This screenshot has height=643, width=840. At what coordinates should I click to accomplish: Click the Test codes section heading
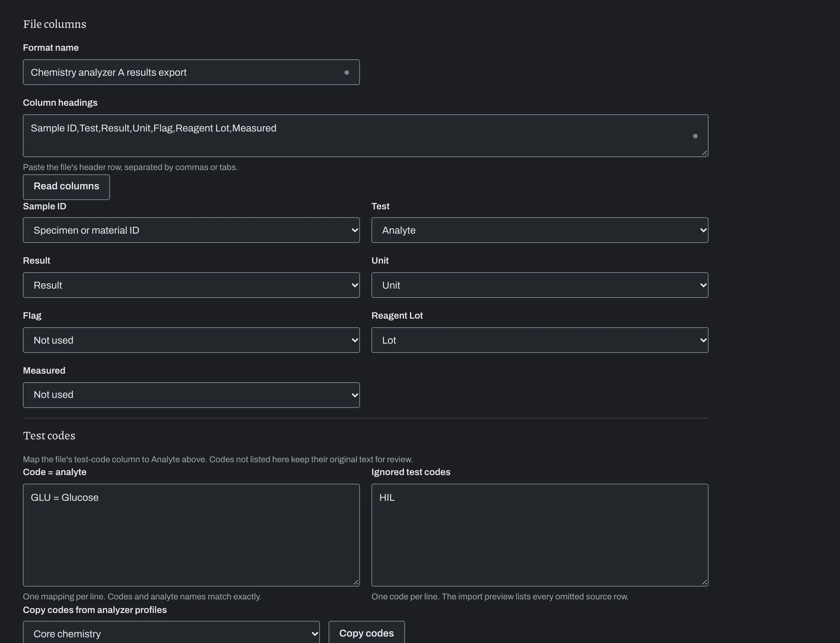coord(49,436)
